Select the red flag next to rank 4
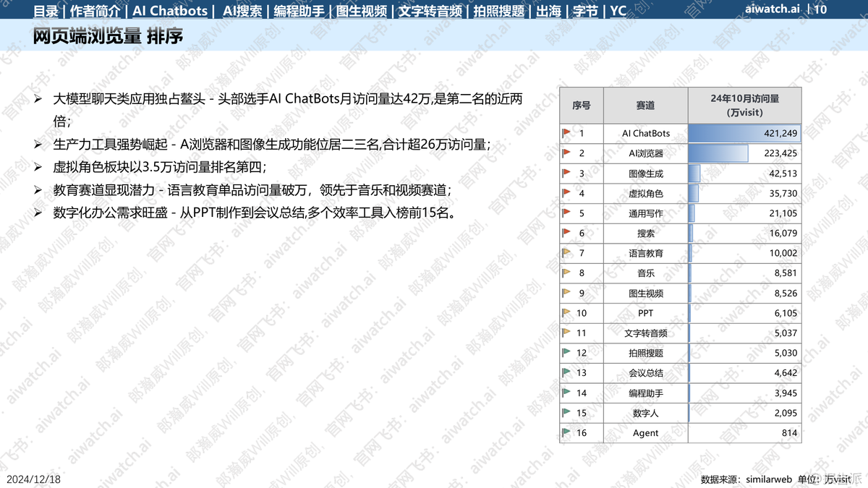The height and width of the screenshot is (488, 868). tap(566, 194)
